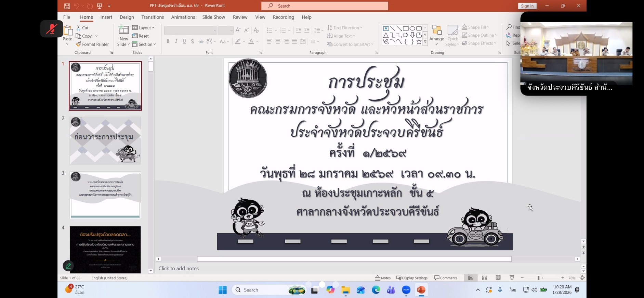Click fit slide to window icon
Screen dimensions: 644x298
coord(582,278)
